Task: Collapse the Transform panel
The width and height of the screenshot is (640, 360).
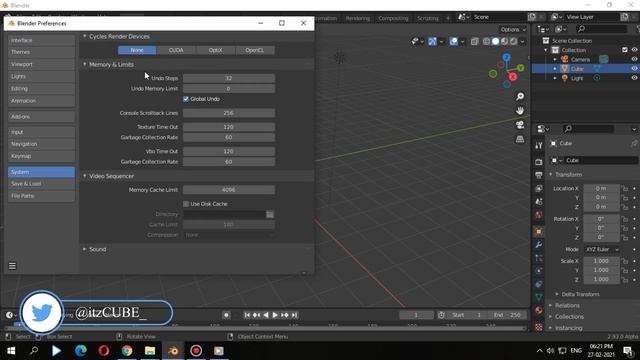Action: (551, 175)
